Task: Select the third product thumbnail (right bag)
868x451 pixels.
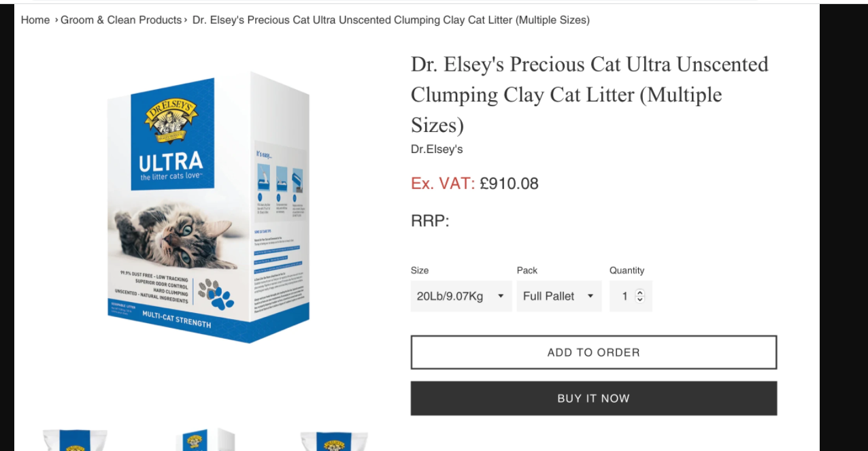Action: click(334, 440)
